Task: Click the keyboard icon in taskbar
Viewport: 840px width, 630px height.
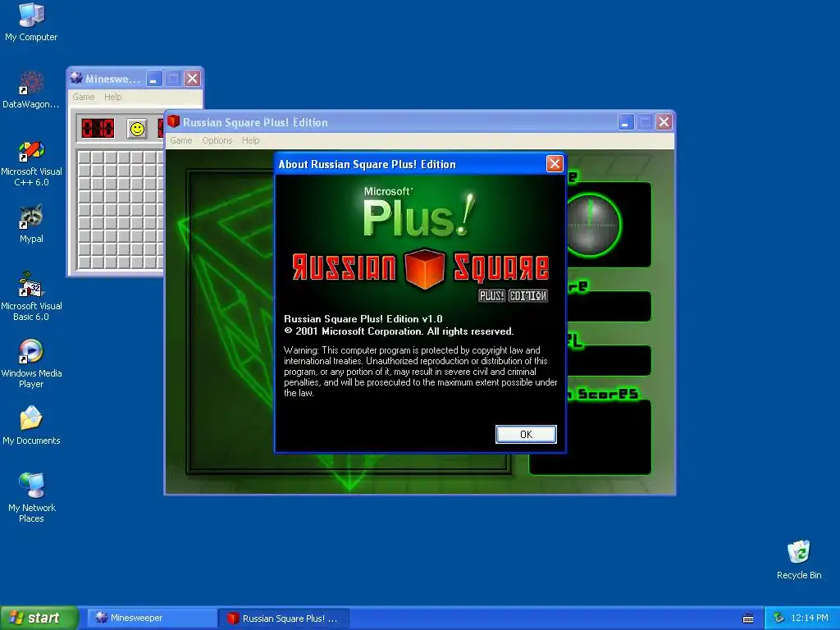Action: [748, 619]
